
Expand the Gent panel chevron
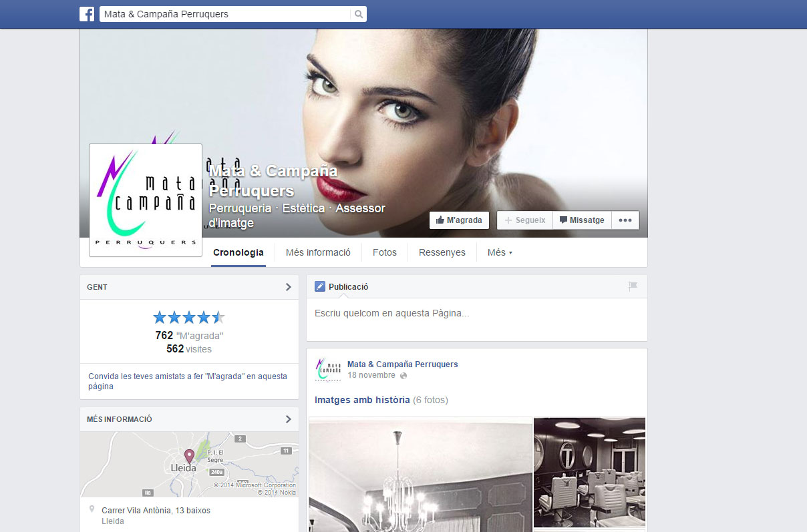click(289, 287)
